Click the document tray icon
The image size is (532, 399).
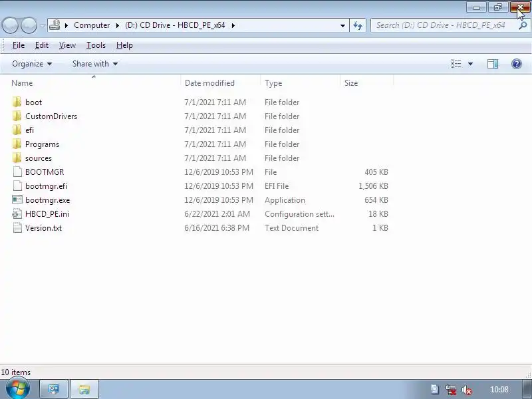tap(435, 390)
